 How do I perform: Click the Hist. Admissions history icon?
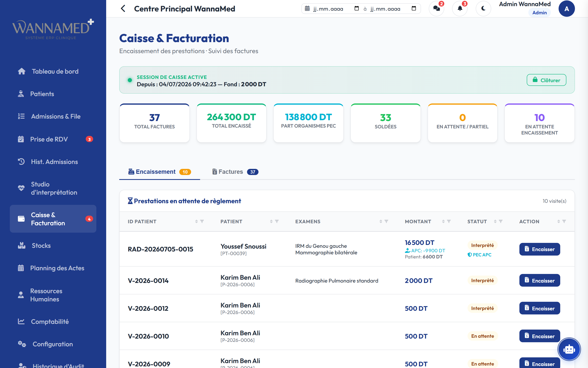tap(21, 162)
